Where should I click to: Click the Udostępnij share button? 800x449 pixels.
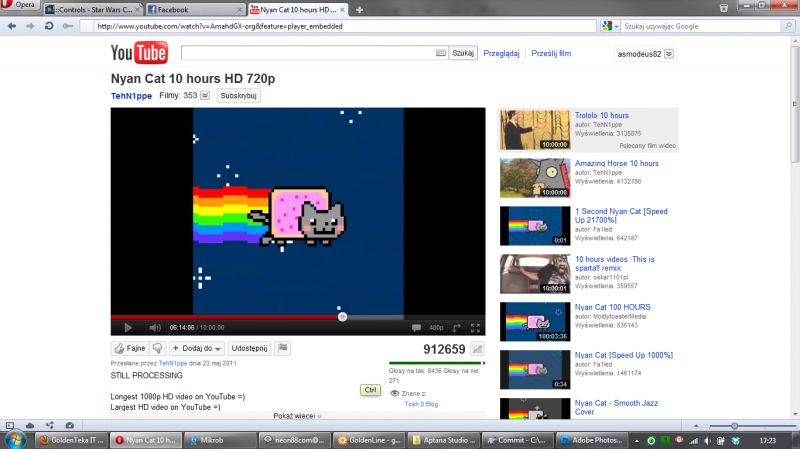[249, 348]
